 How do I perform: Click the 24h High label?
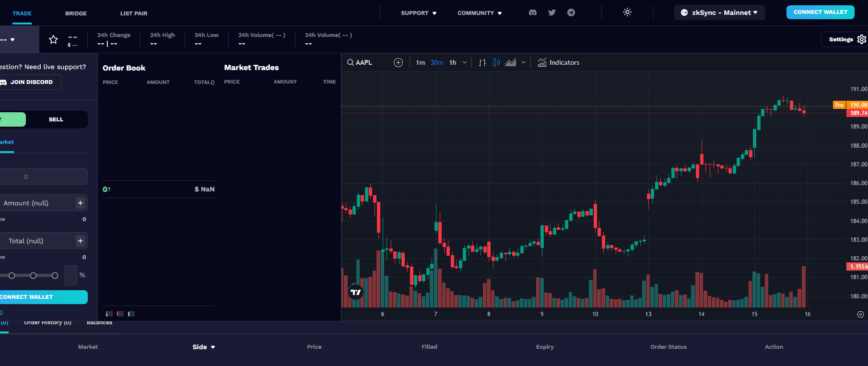click(162, 35)
